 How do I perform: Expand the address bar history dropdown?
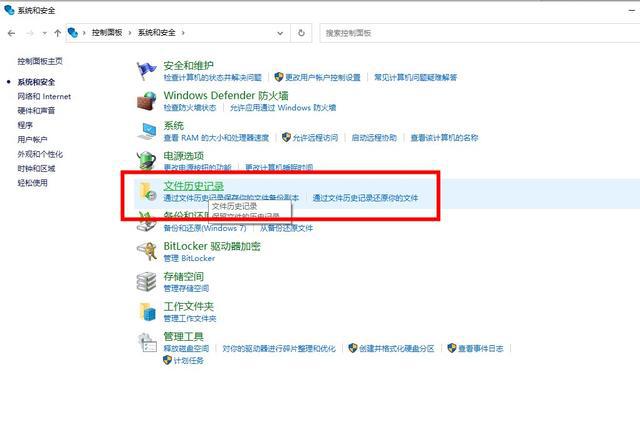[280, 33]
